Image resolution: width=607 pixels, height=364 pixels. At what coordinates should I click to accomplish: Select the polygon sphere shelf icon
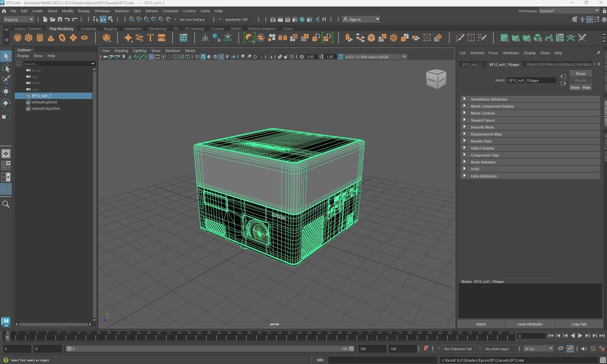pyautogui.click(x=18, y=38)
